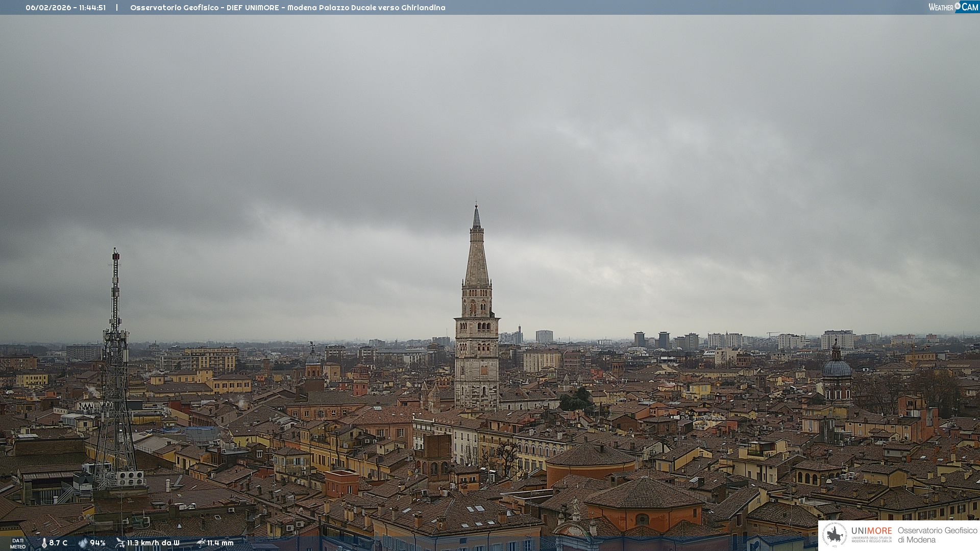The height and width of the screenshot is (551, 980).
Task: Click the rain umbrella icon
Action: (x=201, y=543)
